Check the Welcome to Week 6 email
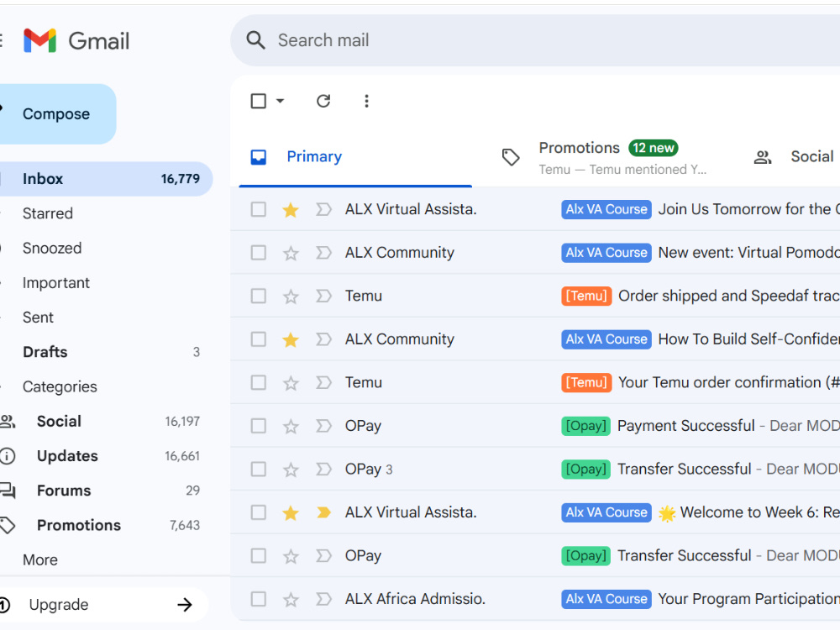This screenshot has height=630, width=840. (258, 512)
